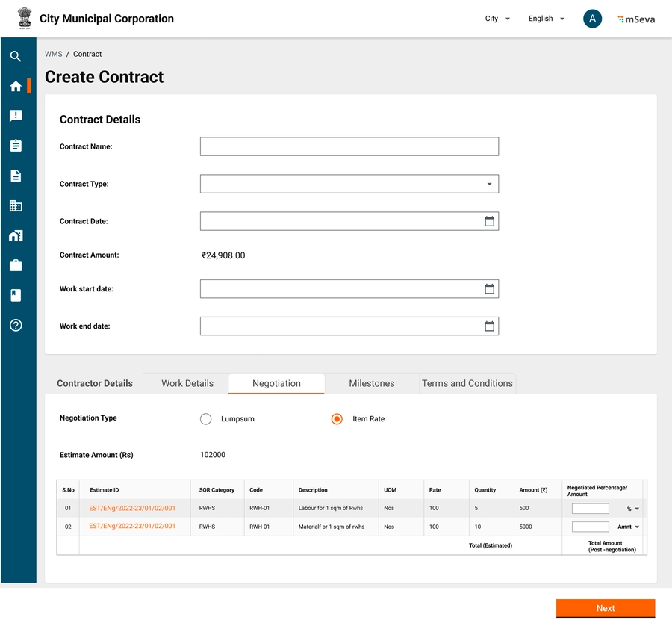Switch to the Terms and Conditions tab
672x629 pixels.
pyautogui.click(x=467, y=383)
